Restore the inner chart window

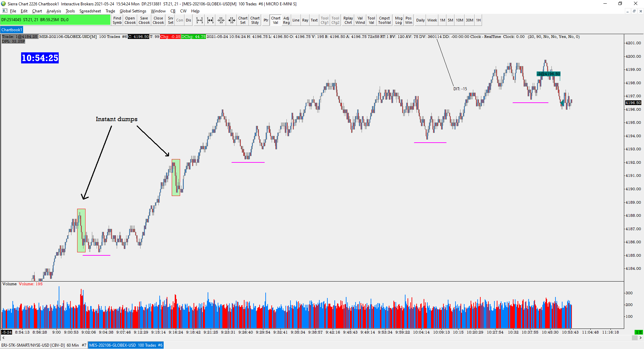coord(634,11)
